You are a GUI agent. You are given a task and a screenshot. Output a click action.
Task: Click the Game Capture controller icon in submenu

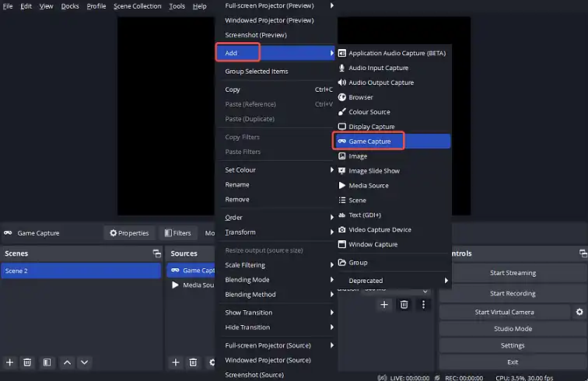coord(341,142)
